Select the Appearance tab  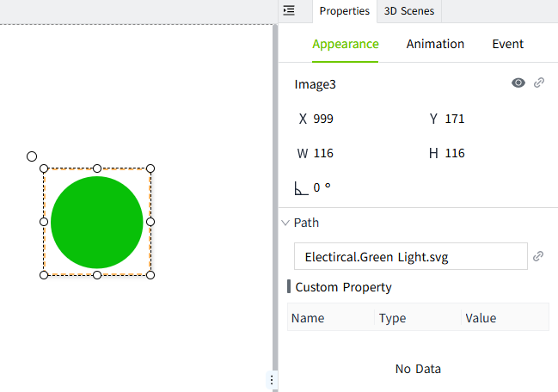click(x=345, y=44)
